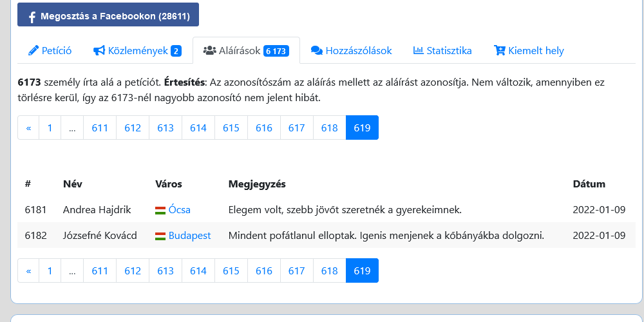Go to page 611 in top pagination
Screen dimensions: 644x322
[100, 128]
